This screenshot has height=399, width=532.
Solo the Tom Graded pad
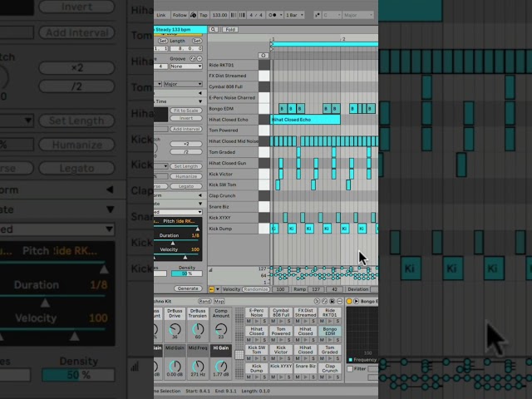(x=338, y=358)
